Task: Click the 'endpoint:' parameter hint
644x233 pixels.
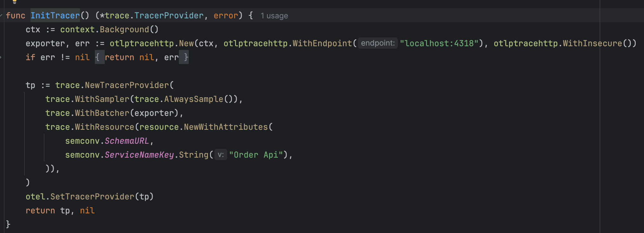Action: coord(378,43)
